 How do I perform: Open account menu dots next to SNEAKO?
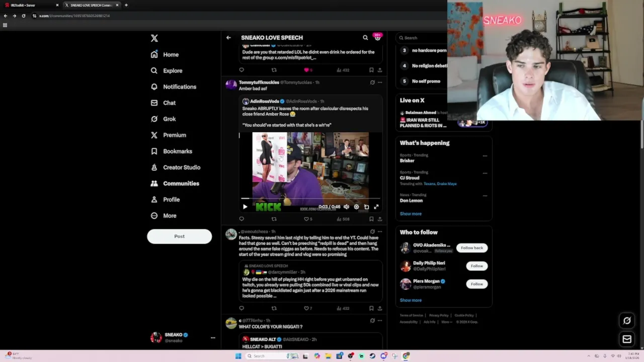[x=213, y=338]
